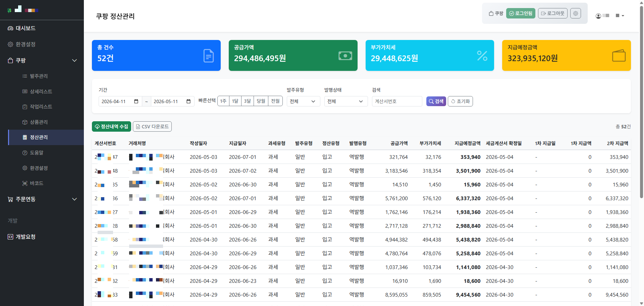
Task: Click the 지급예정금액 wallet icon
Action: coord(619,56)
